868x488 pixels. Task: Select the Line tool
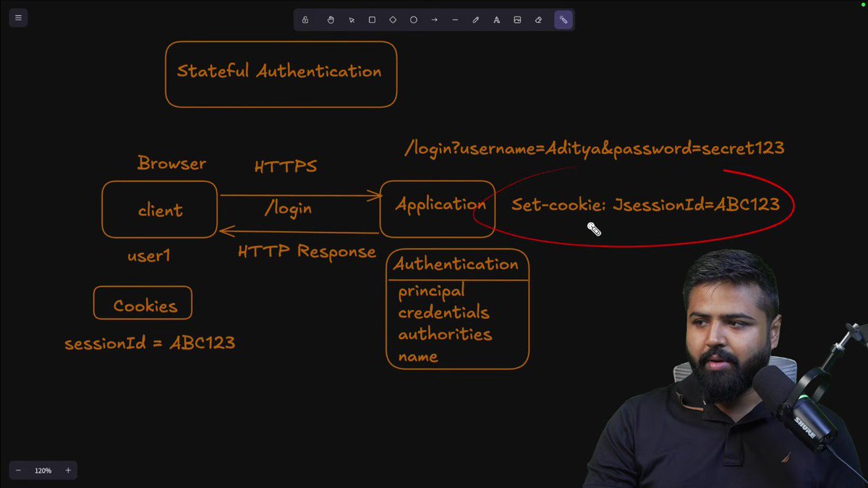click(455, 20)
